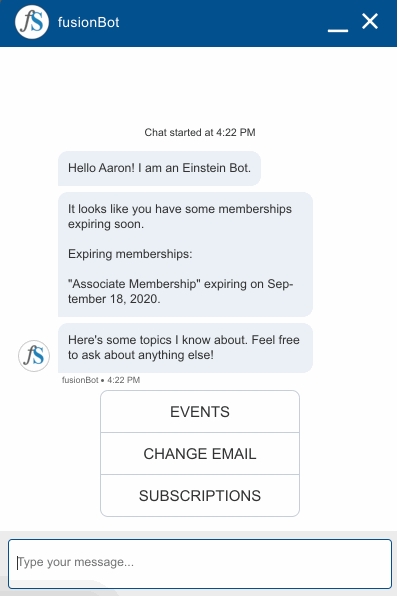This screenshot has width=397, height=596.
Task: Click the bot avatar beside the topics message
Action: pos(34,356)
